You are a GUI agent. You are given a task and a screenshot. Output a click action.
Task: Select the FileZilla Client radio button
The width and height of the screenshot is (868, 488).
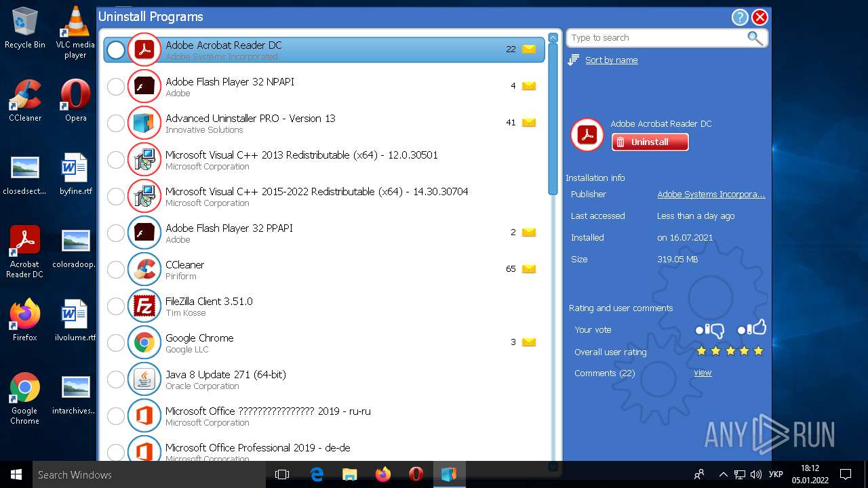click(116, 306)
